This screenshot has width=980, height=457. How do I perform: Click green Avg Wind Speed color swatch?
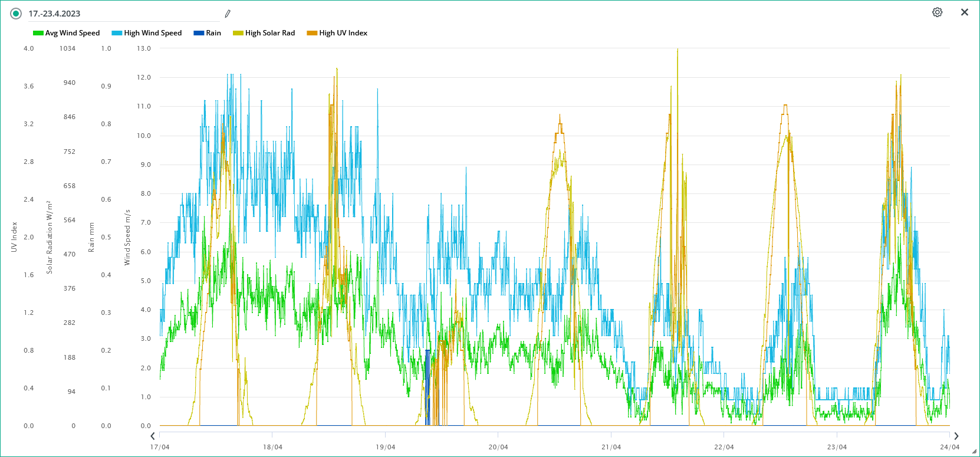[38, 33]
